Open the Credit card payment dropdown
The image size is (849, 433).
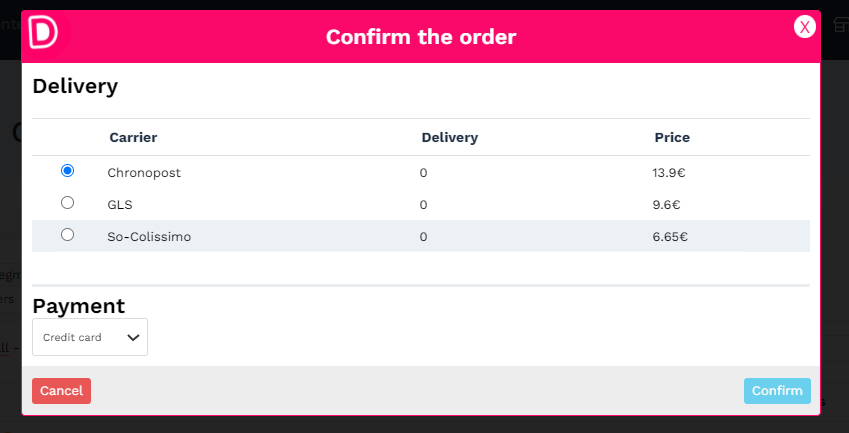pyautogui.click(x=90, y=337)
